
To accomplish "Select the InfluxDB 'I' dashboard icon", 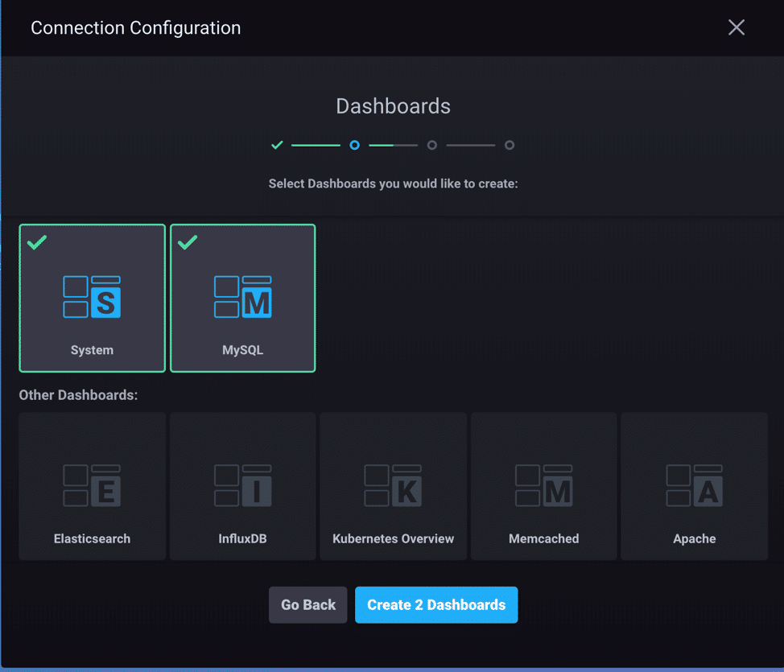I will [242, 485].
